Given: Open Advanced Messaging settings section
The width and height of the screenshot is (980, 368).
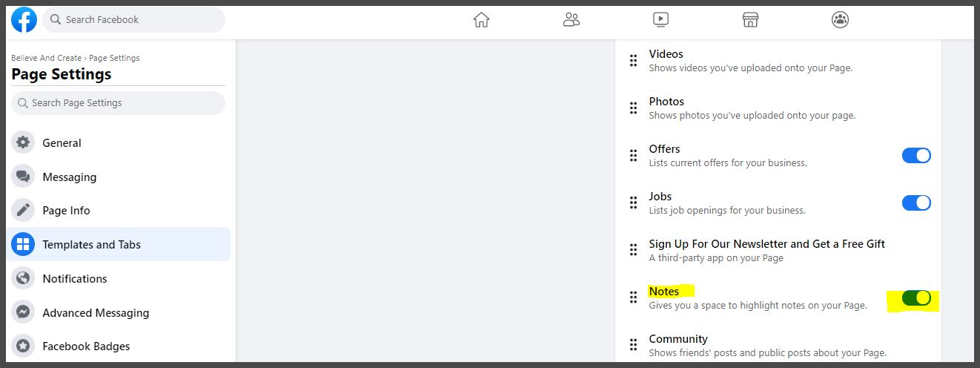Looking at the screenshot, I should pyautogui.click(x=119, y=312).
